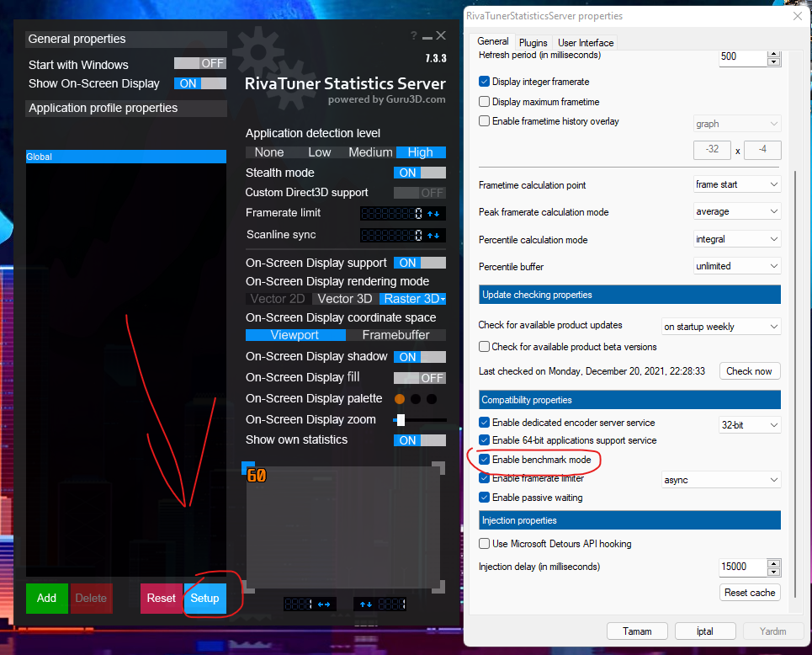Click the Reset cache button
Image resolution: width=812 pixels, height=655 pixels.
tap(750, 593)
